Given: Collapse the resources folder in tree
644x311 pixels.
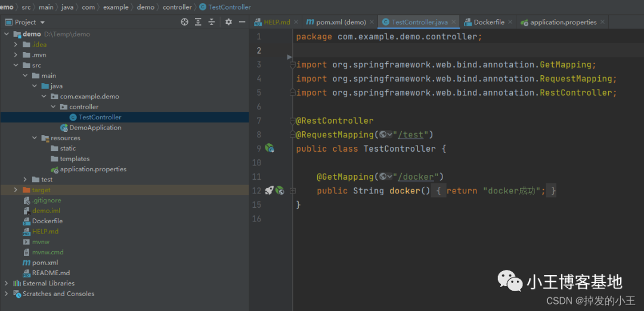Looking at the screenshot, I should click(x=35, y=138).
